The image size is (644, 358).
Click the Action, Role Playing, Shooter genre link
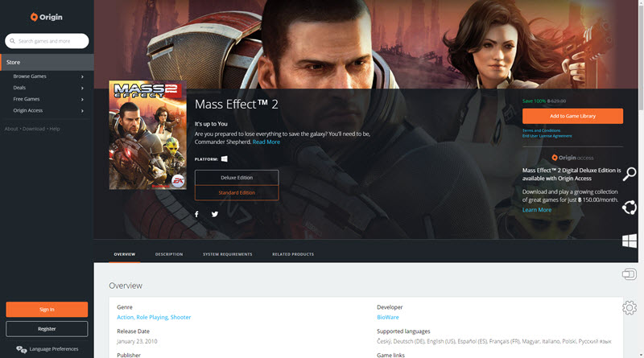click(x=154, y=317)
